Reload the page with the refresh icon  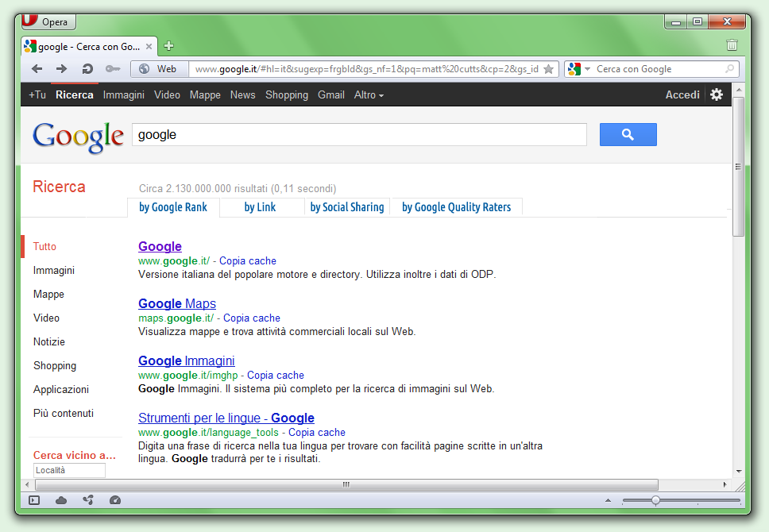coord(87,68)
